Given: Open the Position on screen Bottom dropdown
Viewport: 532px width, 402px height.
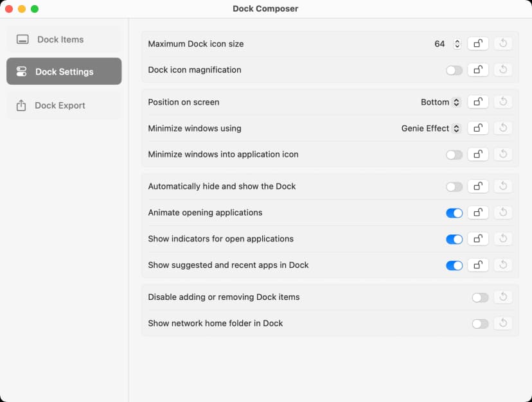Looking at the screenshot, I should 441,102.
